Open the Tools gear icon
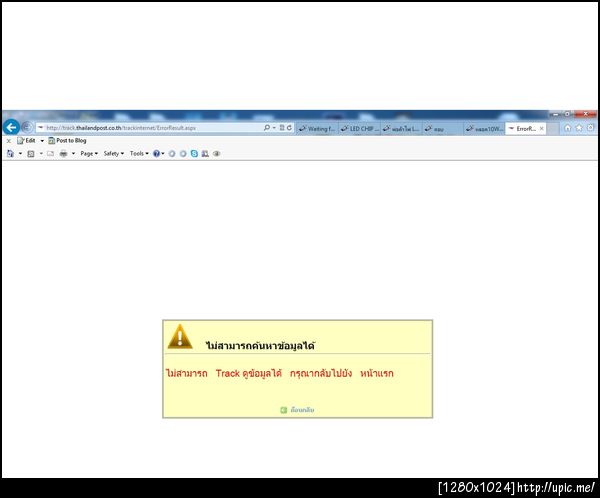This screenshot has width=600, height=498. [x=591, y=128]
